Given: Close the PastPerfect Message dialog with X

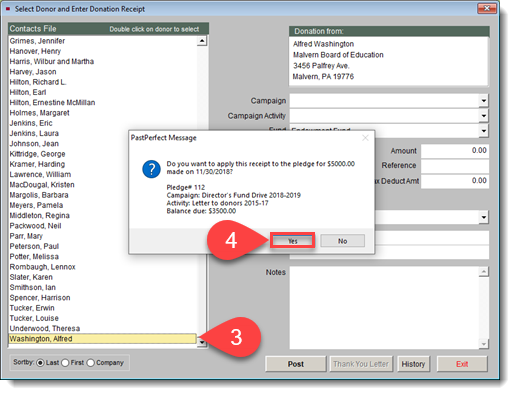Looking at the screenshot, I should point(365,138).
